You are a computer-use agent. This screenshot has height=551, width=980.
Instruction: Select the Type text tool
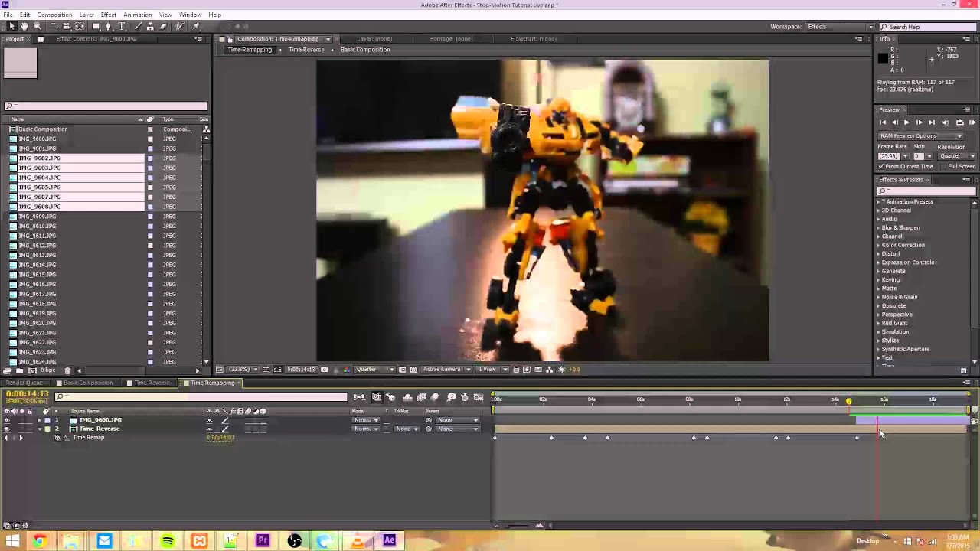coord(122,26)
